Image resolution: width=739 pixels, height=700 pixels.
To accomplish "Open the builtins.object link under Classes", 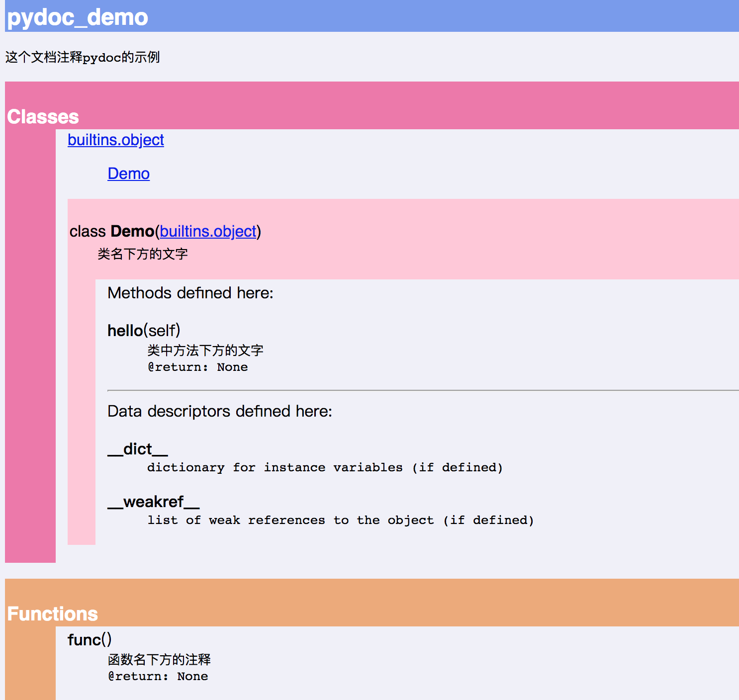I will pos(116,140).
